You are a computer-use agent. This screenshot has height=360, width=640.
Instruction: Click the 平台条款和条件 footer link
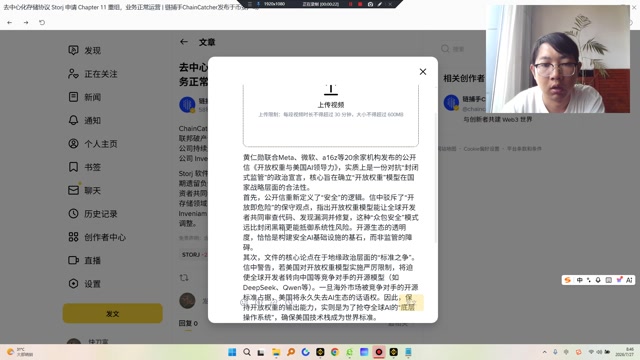(524, 149)
